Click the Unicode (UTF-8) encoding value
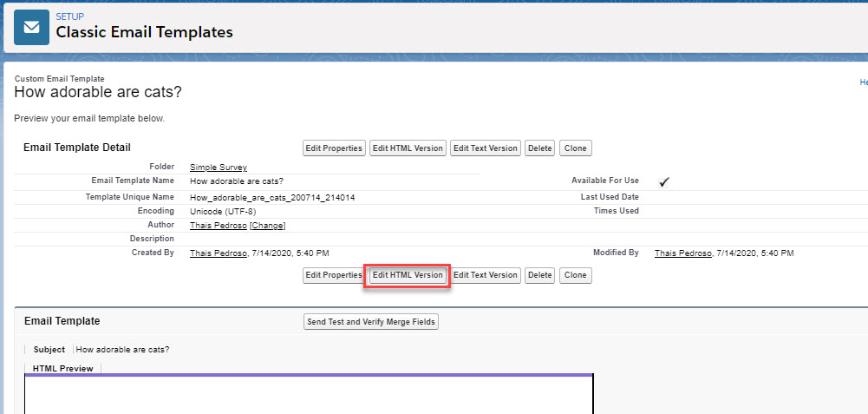The height and width of the screenshot is (414, 868). click(223, 212)
